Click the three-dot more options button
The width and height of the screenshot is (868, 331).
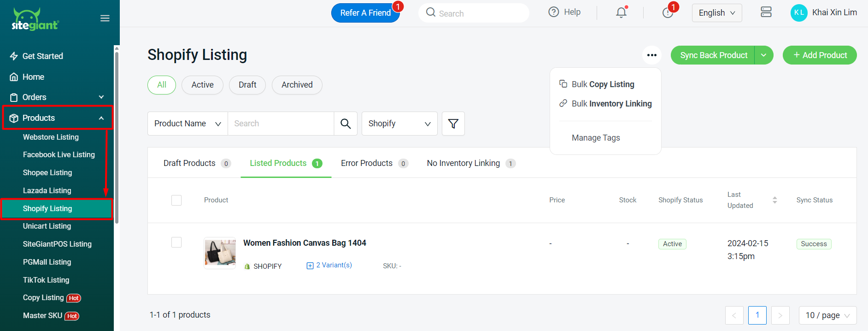(x=651, y=55)
